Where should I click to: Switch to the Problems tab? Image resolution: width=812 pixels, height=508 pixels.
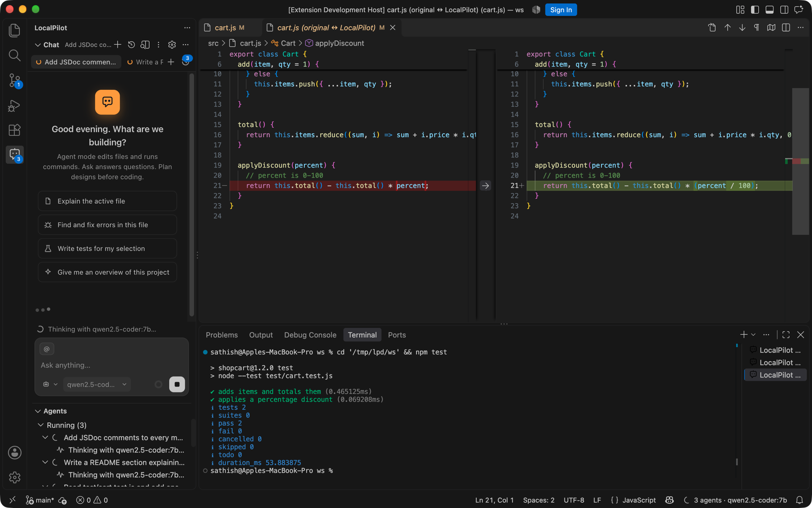coord(221,335)
